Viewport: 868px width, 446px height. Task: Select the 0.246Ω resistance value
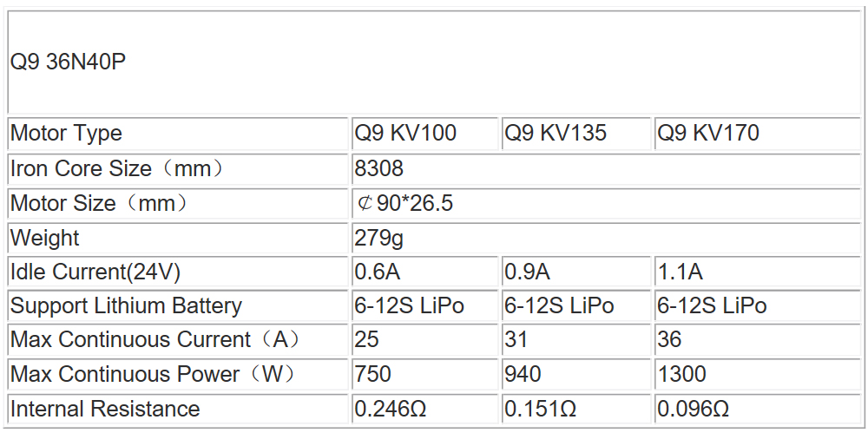pos(390,409)
